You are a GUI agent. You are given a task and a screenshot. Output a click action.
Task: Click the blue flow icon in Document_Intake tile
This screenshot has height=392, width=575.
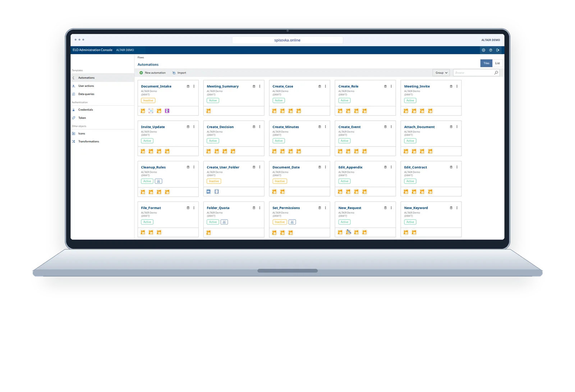[151, 111]
